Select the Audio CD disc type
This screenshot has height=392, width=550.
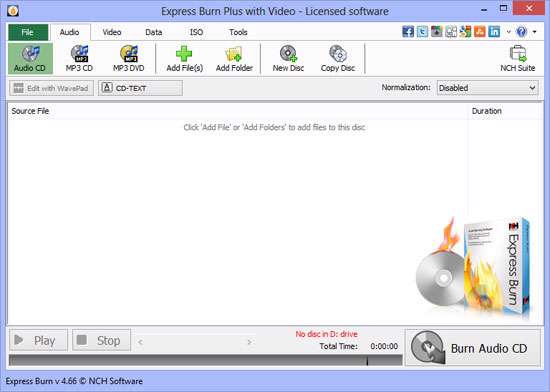[x=30, y=59]
